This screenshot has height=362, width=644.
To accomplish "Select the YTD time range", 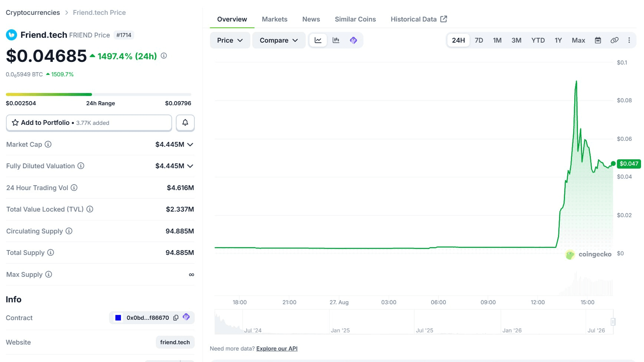I will [538, 40].
